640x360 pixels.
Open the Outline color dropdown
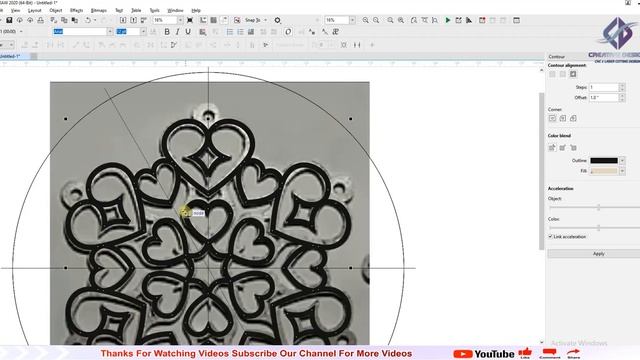622,161
